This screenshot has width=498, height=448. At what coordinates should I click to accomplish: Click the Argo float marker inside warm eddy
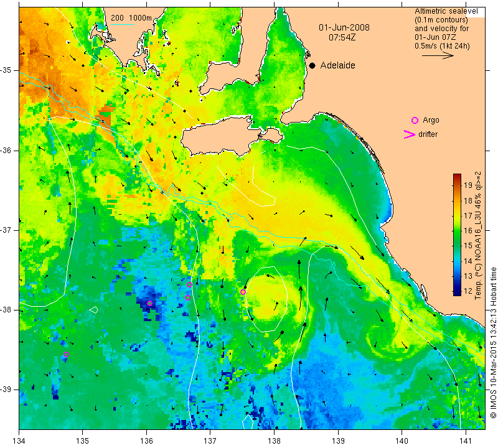(243, 292)
